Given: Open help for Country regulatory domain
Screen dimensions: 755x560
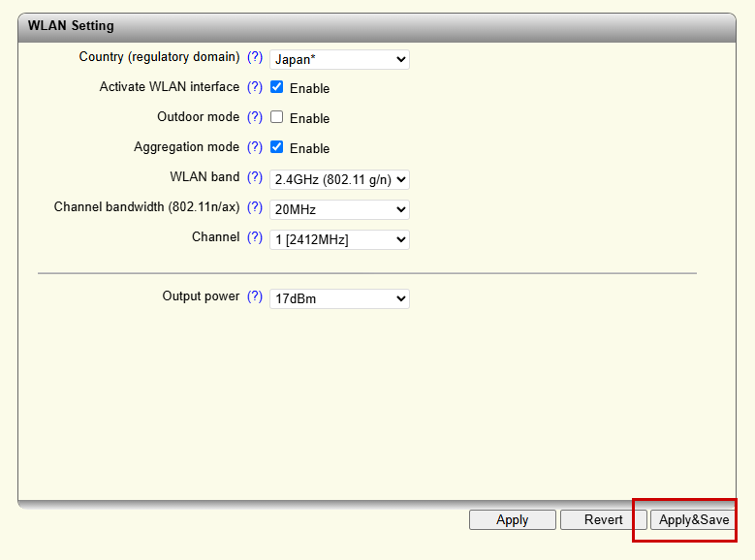Looking at the screenshot, I should 255,57.
